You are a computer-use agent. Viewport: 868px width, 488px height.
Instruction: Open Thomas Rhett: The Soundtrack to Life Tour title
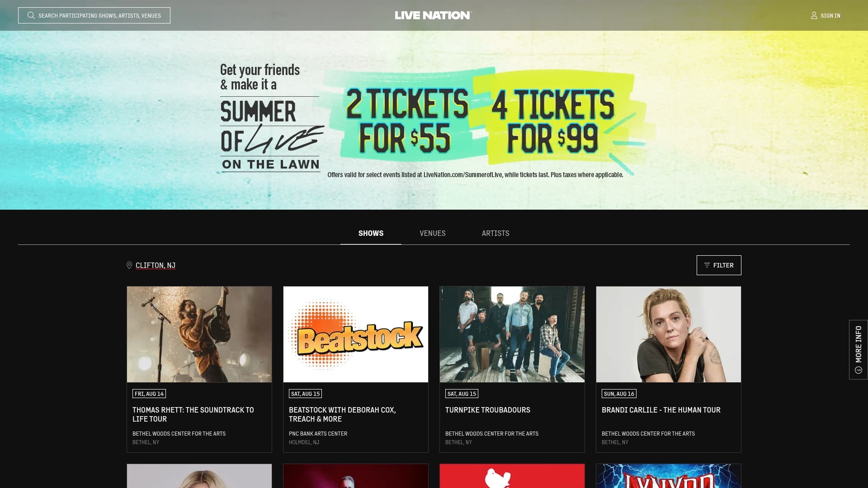(x=193, y=414)
